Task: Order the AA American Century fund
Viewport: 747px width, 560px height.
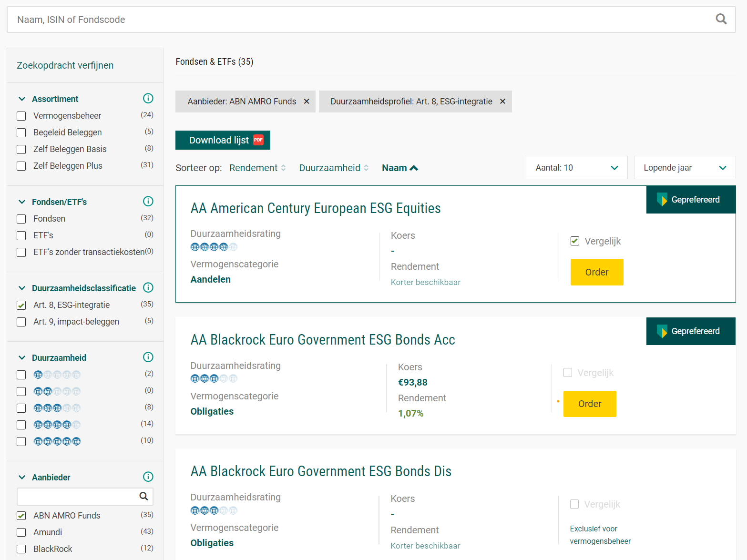Action: (597, 272)
